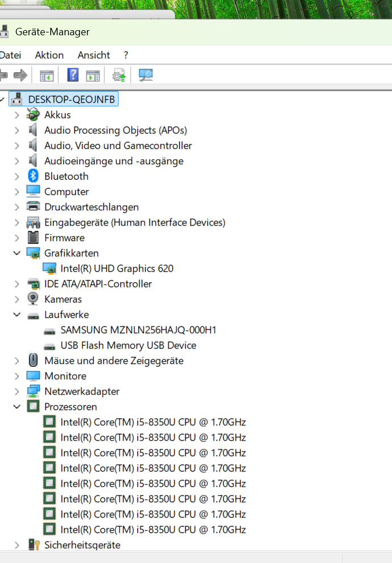Click the update driver gear icon

click(119, 75)
